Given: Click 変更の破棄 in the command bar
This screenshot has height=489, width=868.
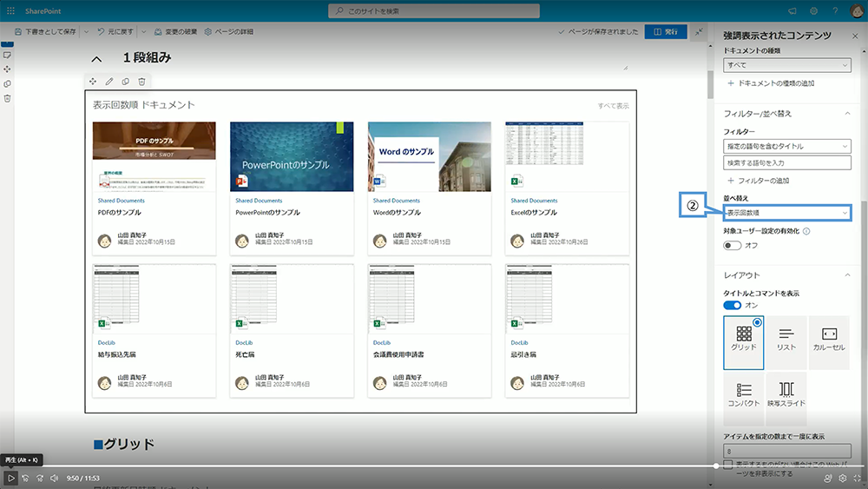Looking at the screenshot, I should pyautogui.click(x=175, y=32).
